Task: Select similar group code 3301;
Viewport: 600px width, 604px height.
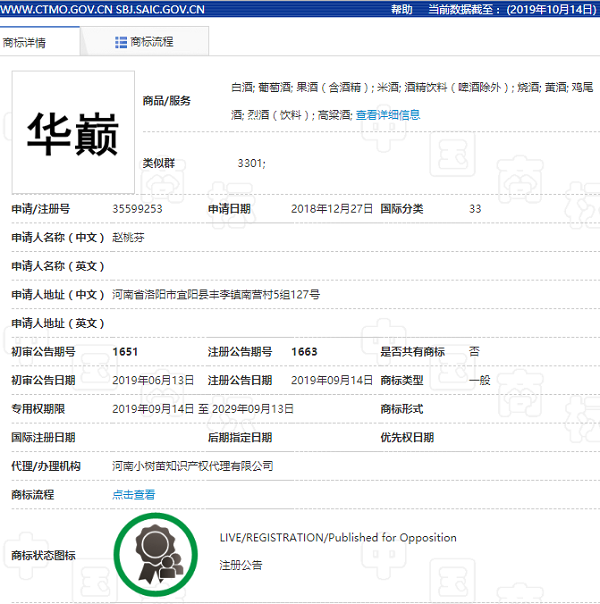Action: point(251,163)
